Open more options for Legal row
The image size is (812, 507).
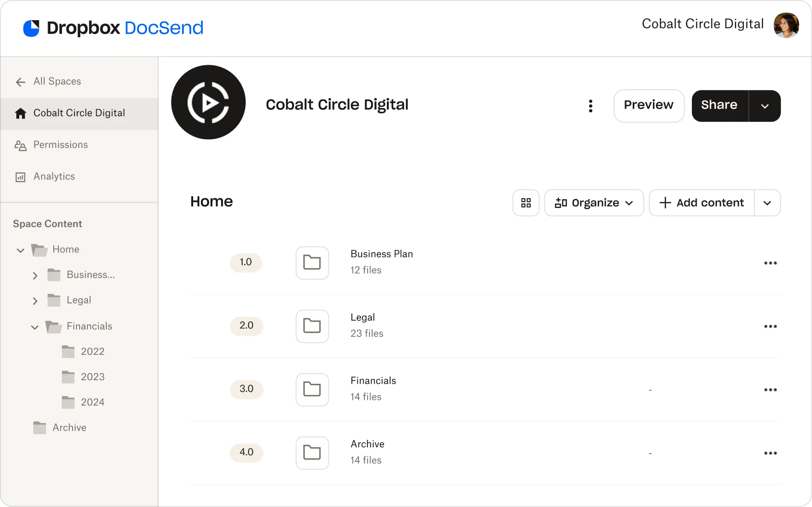(770, 326)
